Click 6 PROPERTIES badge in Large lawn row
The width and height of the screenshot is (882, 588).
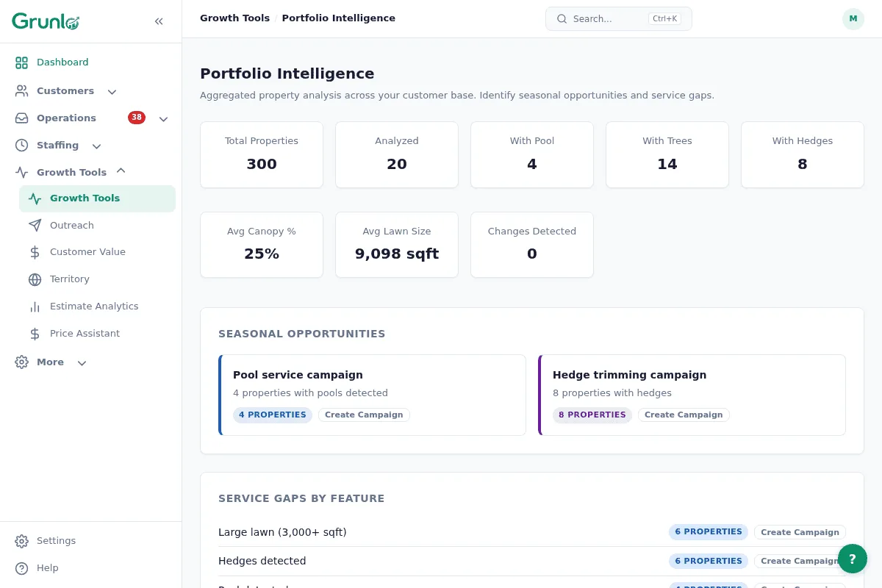tap(709, 532)
